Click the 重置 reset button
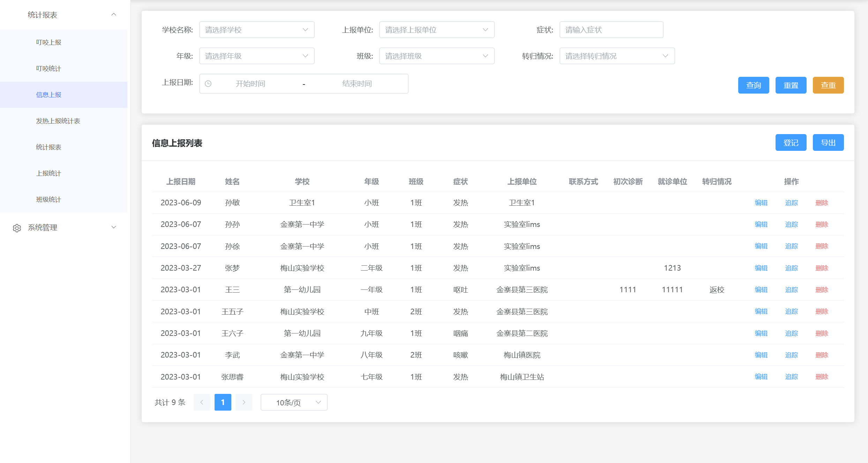 click(791, 85)
